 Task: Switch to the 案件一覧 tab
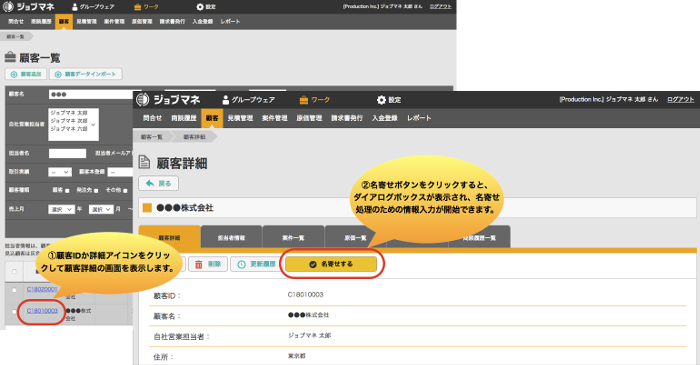click(293, 237)
